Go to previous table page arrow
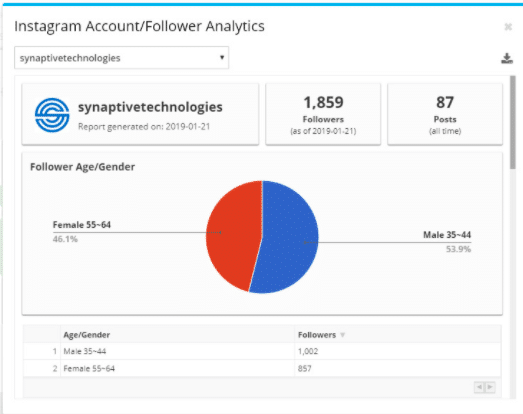The image size is (523, 414). (479, 387)
